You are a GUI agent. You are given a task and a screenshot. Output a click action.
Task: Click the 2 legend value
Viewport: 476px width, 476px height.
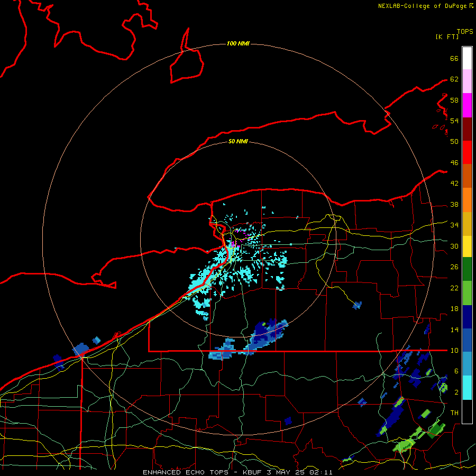click(x=456, y=392)
